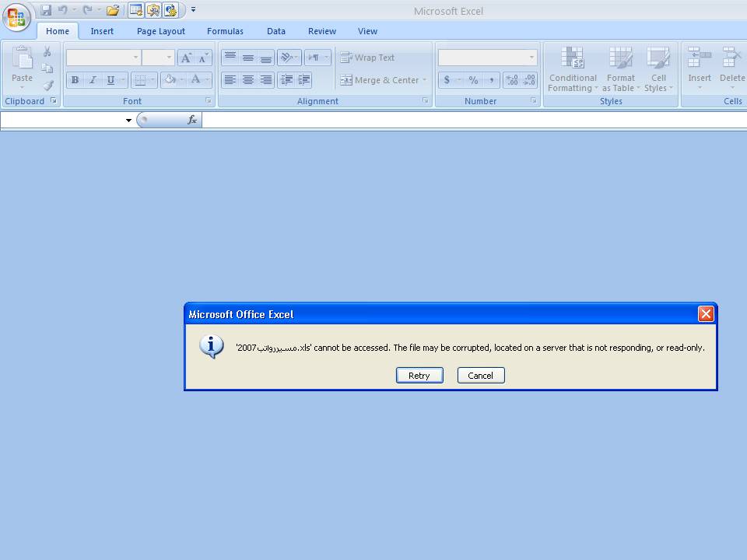Click Retry in the error dialog
Viewport: 747px width, 560px height.
[x=419, y=375]
